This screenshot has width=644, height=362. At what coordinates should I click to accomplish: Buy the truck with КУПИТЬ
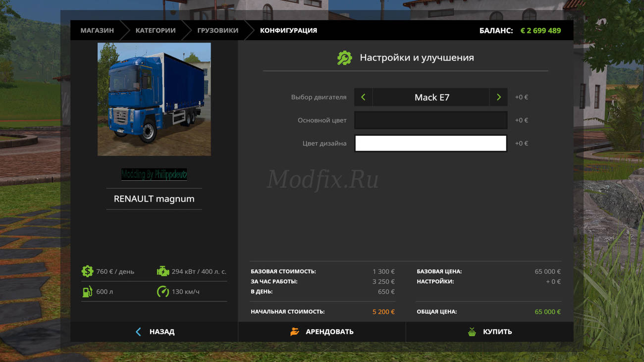[x=490, y=332]
